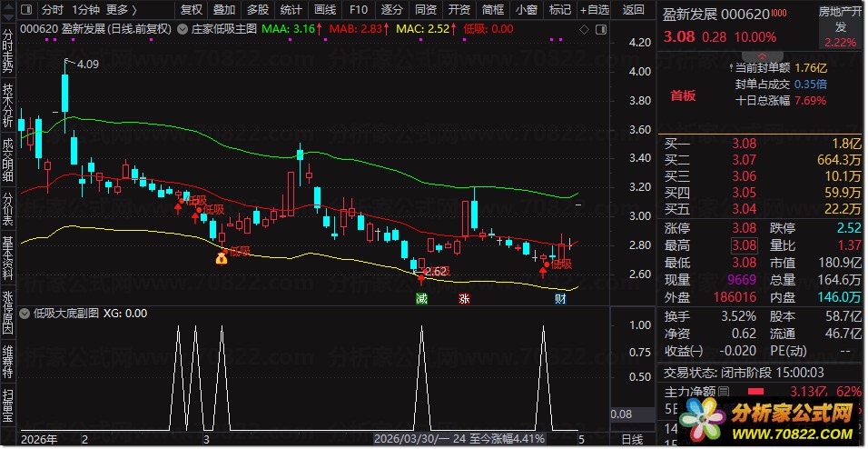Viewport: 868px width, 449px height.
Task: Open the 更多 period dropdown
Action: (x=121, y=9)
